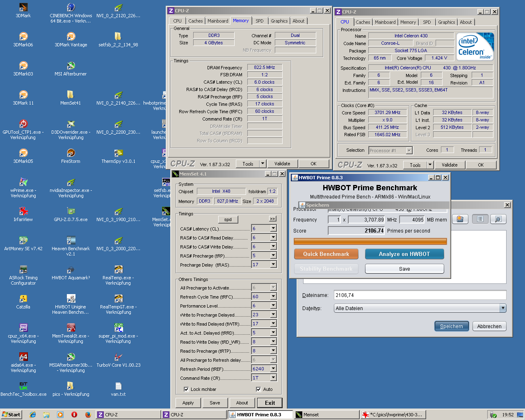The width and height of the screenshot is (525, 420).
Task: Launch Firefox from quick launch bar
Action: [x=88, y=415]
